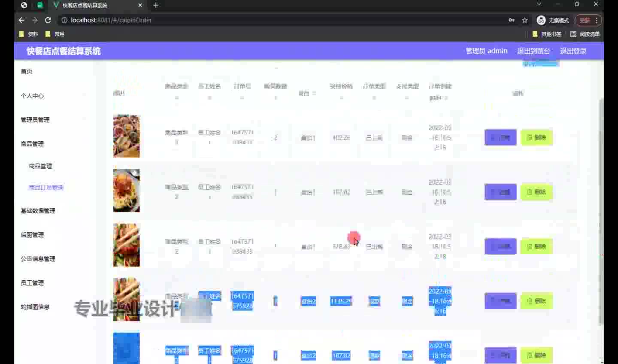The width and height of the screenshot is (618, 364).
Task: Click 退出登录 to log out
Action: 573,51
